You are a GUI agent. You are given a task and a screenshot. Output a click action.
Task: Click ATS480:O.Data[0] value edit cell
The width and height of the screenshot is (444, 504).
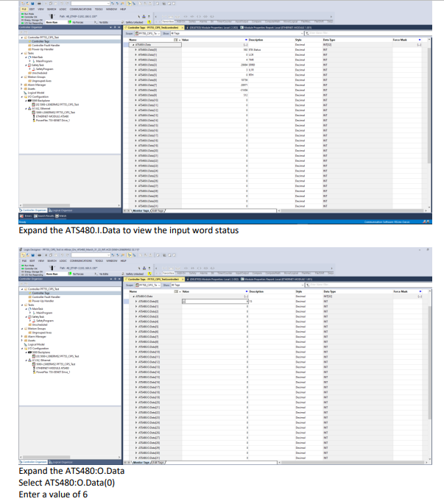click(215, 302)
